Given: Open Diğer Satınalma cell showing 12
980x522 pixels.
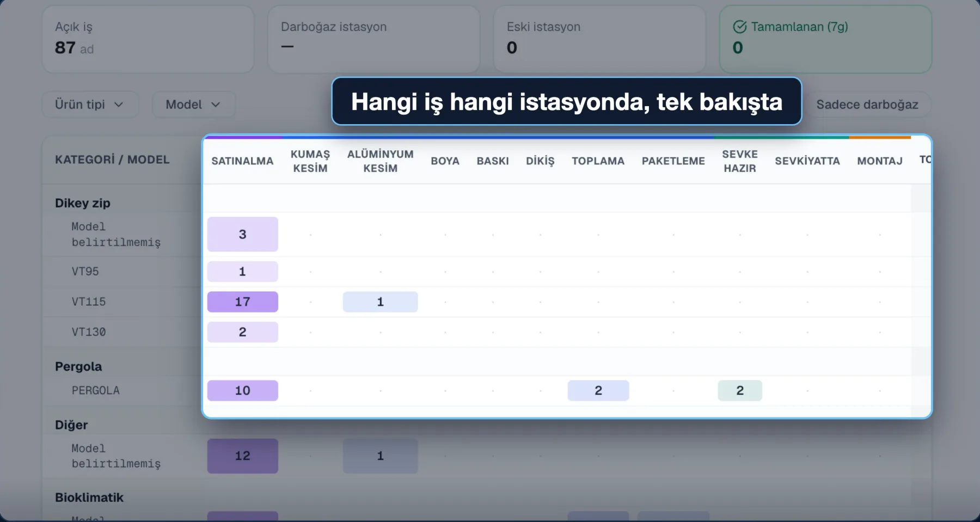Looking at the screenshot, I should 243,456.
